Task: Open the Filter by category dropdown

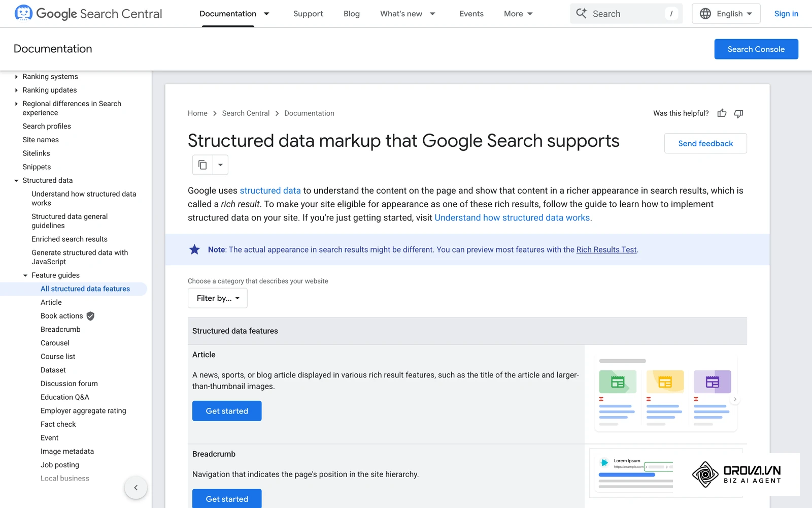Action: click(x=218, y=298)
